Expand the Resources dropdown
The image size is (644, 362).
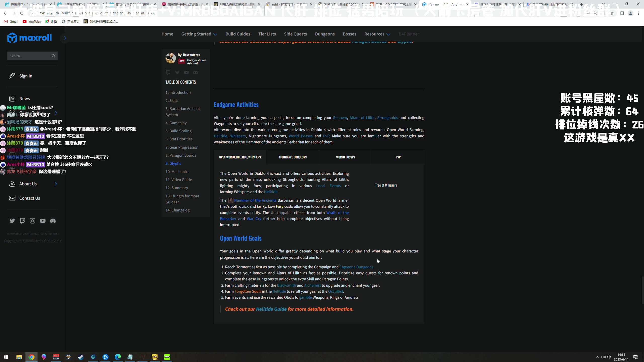[x=377, y=34]
